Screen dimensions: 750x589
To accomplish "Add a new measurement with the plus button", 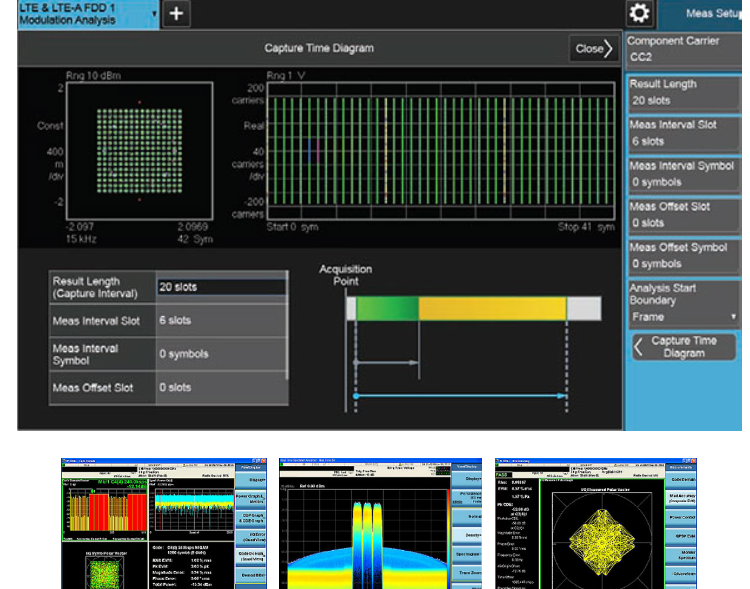I will (176, 13).
